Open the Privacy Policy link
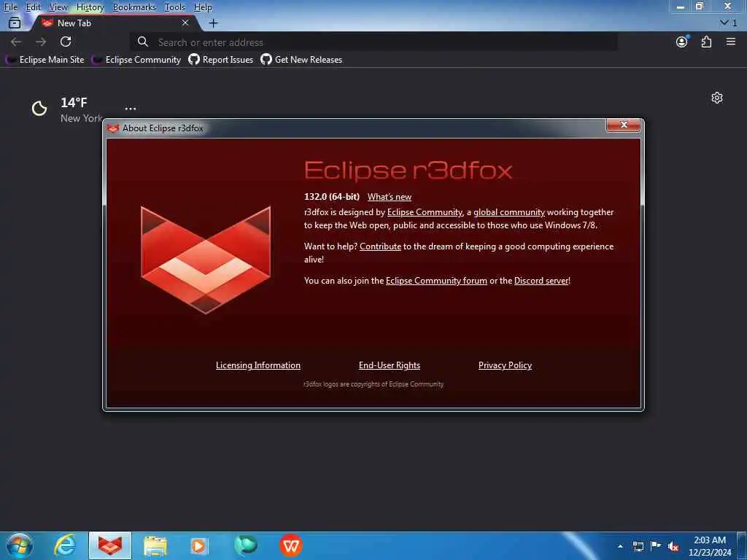This screenshot has height=560, width=747. 505,365
